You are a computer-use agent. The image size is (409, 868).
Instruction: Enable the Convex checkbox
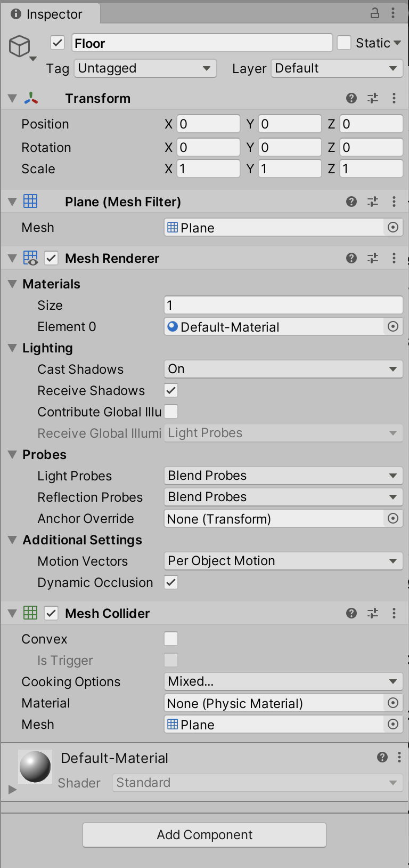(x=171, y=639)
